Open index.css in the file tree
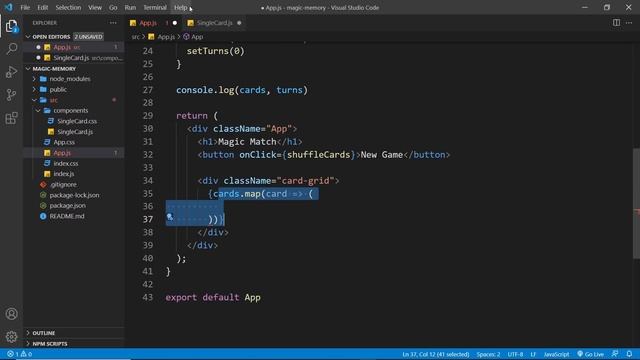This screenshot has height=360, width=640. click(73, 163)
